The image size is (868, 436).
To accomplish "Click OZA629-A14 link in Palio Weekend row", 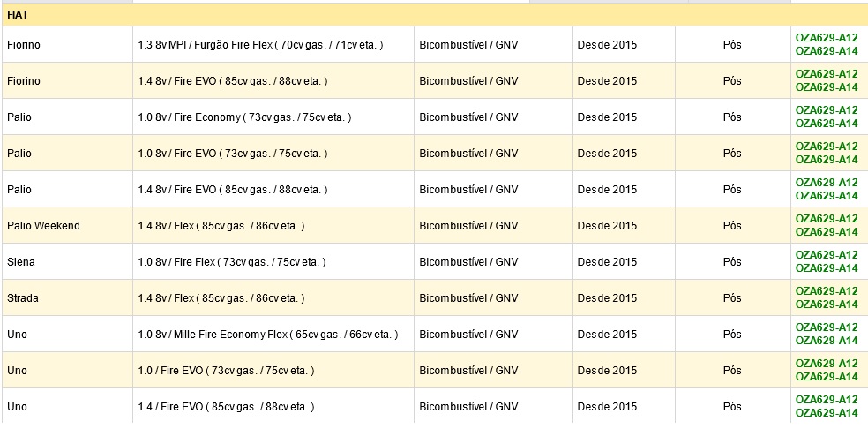I will (x=827, y=231).
